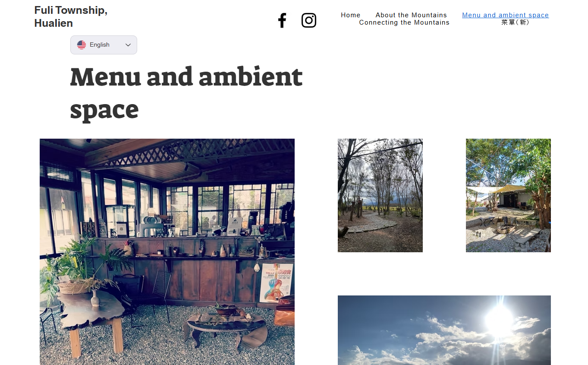Click the bright sun in sky photo
The width and height of the screenshot is (588, 365).
coord(499,321)
